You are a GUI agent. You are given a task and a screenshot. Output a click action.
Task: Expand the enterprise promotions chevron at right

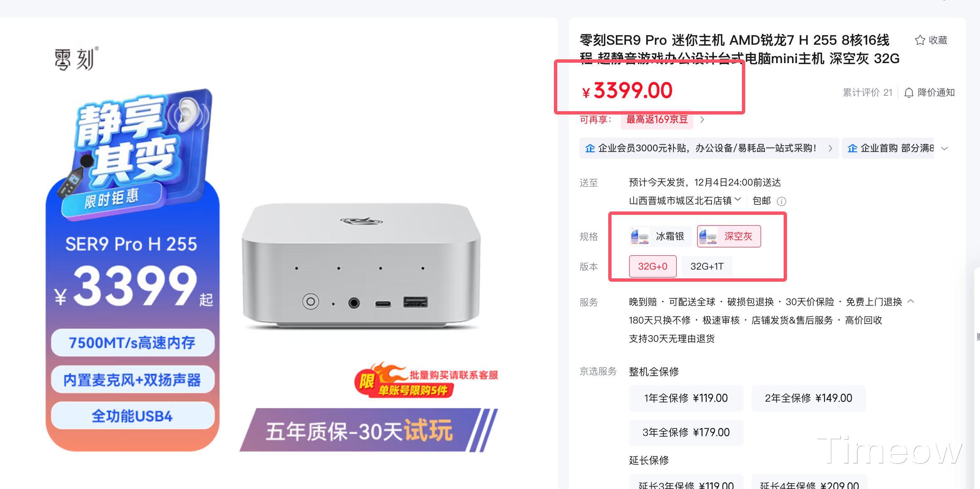[944, 148]
